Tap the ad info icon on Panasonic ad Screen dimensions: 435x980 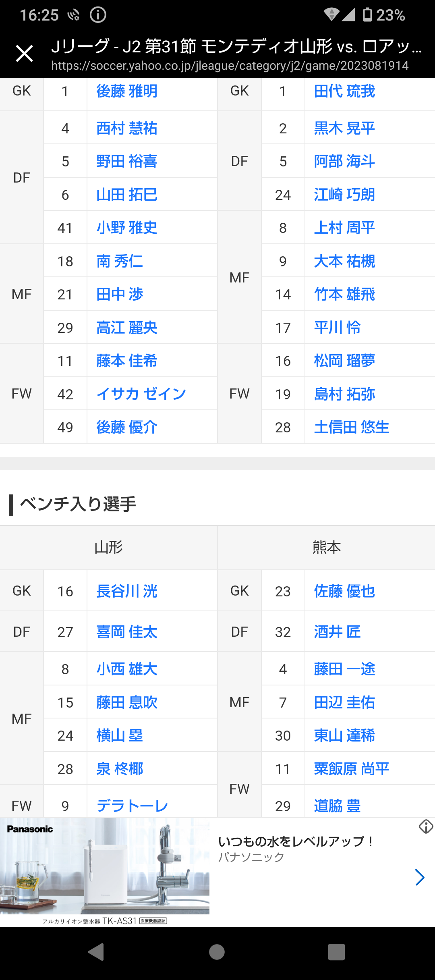[426, 826]
